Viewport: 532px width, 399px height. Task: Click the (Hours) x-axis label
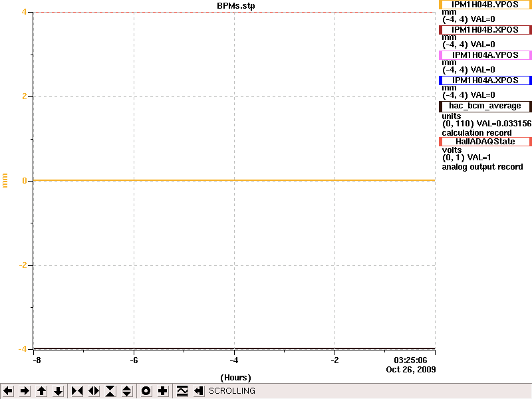pos(236,378)
